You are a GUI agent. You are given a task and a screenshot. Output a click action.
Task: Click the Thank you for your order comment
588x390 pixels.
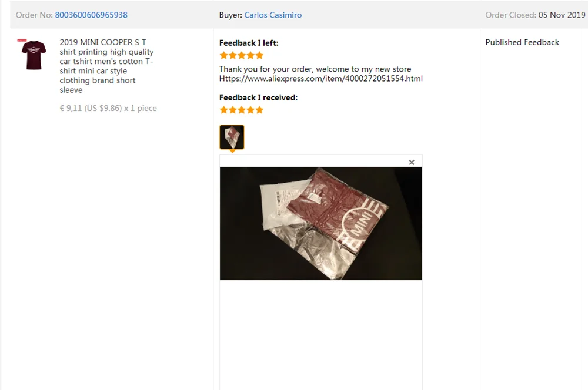[x=315, y=69]
